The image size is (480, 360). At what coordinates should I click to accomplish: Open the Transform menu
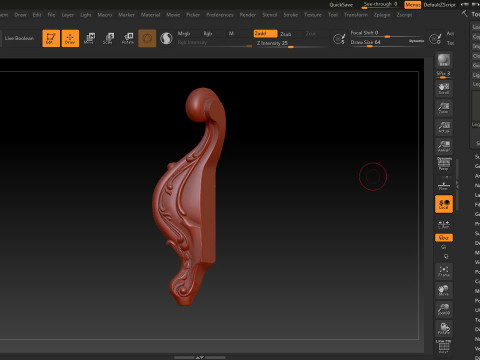point(356,15)
